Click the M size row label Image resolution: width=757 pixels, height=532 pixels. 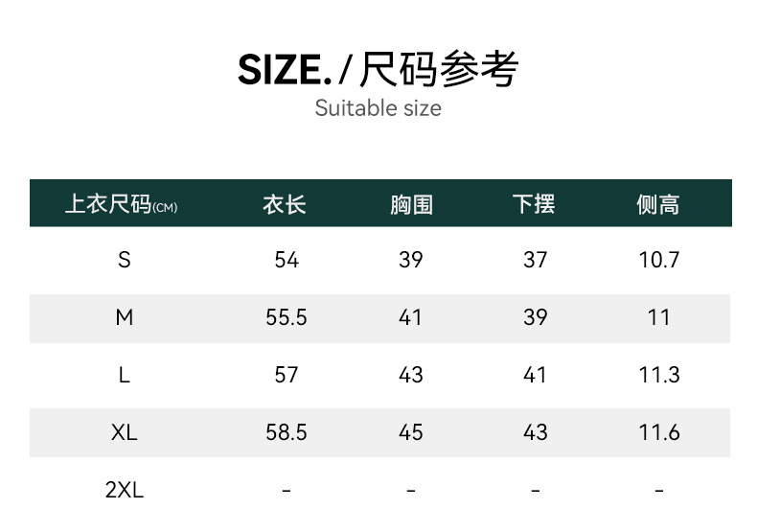tap(124, 317)
